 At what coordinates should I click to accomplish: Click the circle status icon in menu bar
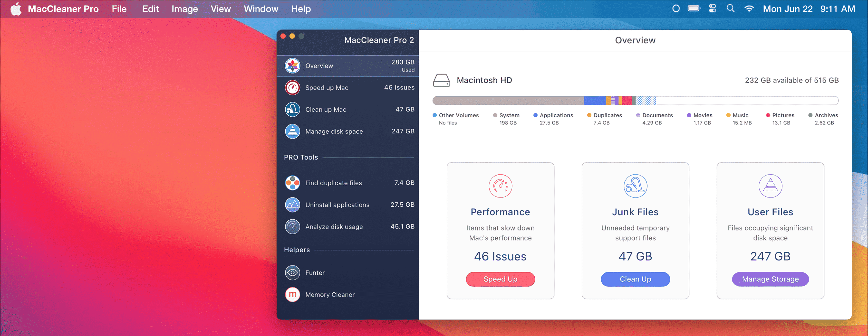pyautogui.click(x=675, y=9)
